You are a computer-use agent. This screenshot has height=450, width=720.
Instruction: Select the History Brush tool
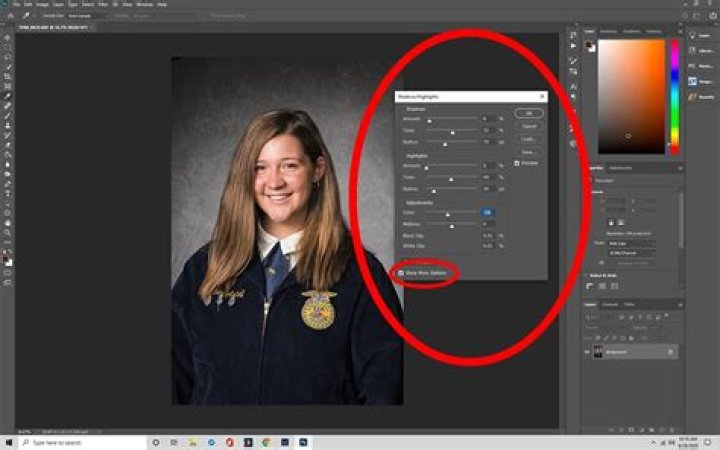click(x=8, y=135)
